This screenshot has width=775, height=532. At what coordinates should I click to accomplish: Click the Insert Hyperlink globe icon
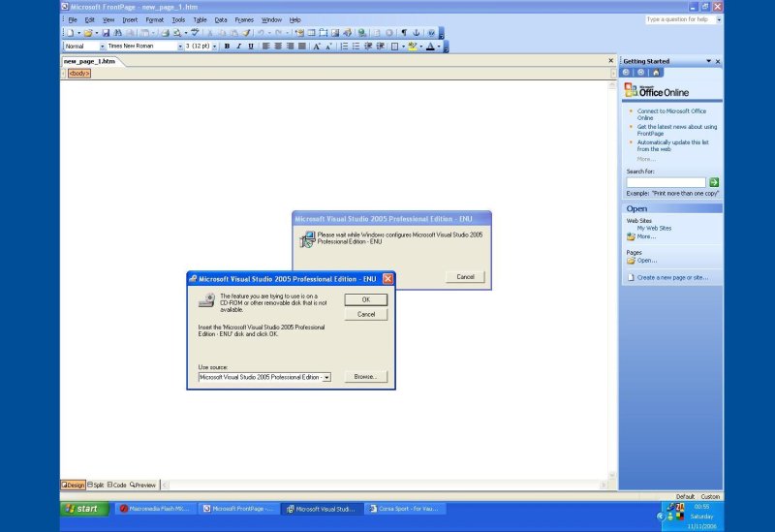point(362,33)
